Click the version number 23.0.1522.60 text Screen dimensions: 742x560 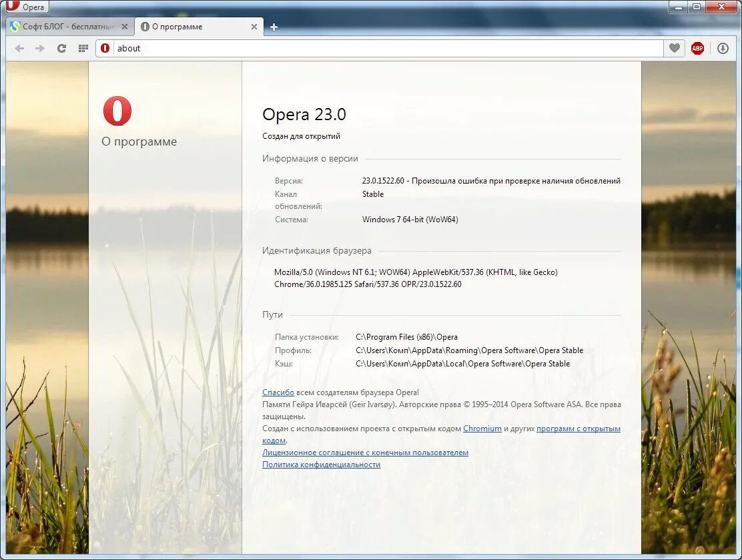383,181
